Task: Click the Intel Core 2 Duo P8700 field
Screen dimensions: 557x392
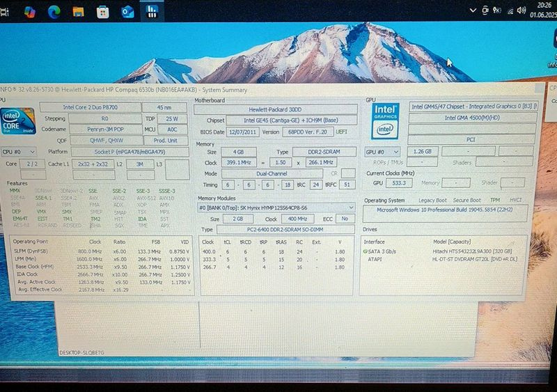Action: (x=91, y=107)
